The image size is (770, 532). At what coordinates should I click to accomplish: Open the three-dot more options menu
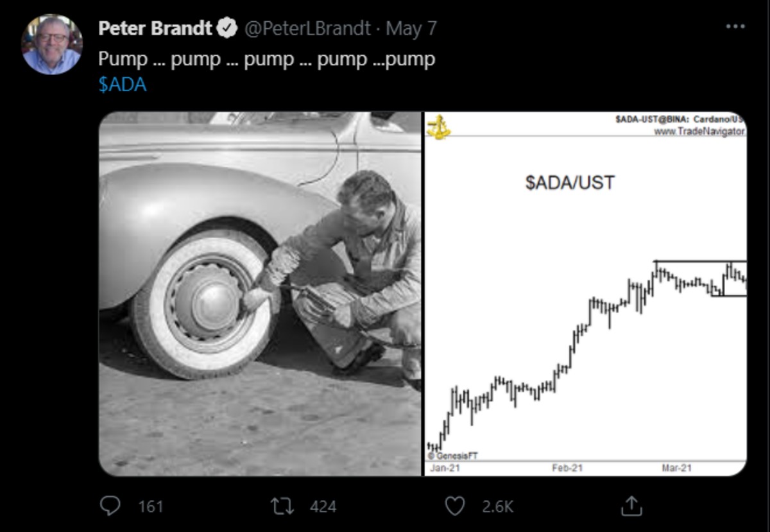pos(735,27)
